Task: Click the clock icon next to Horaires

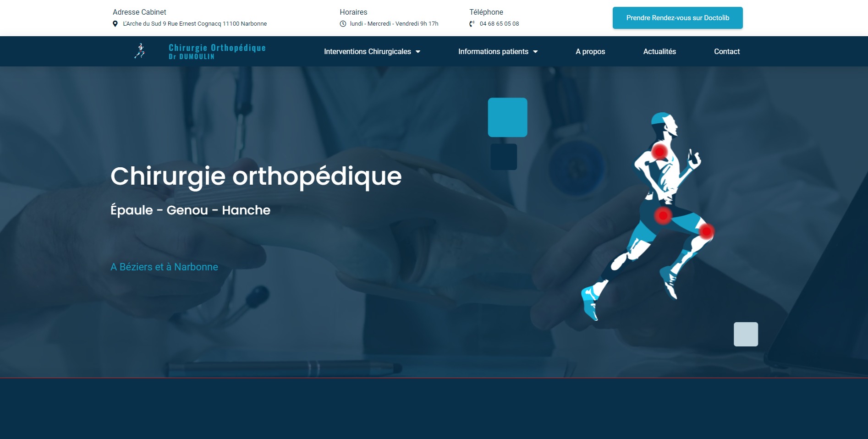Action: point(343,24)
